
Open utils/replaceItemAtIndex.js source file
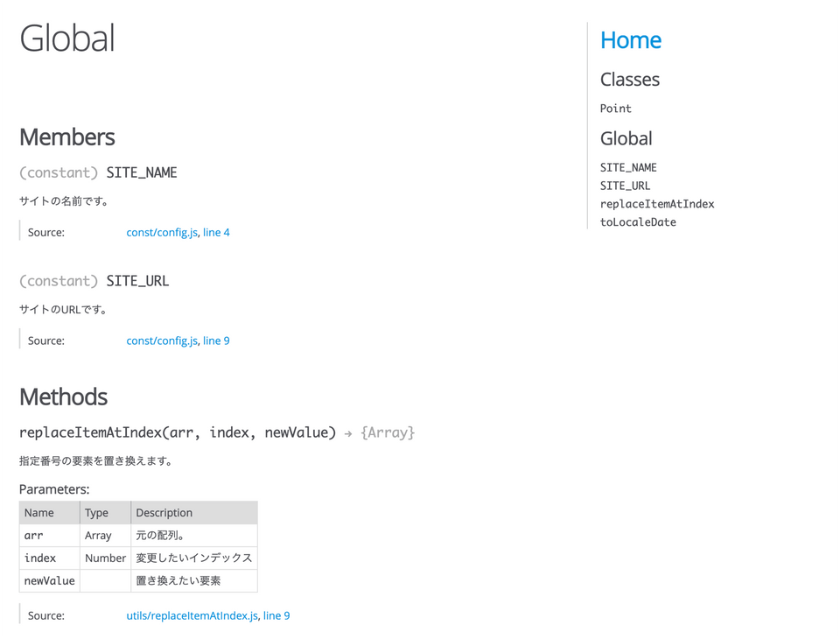pos(192,615)
